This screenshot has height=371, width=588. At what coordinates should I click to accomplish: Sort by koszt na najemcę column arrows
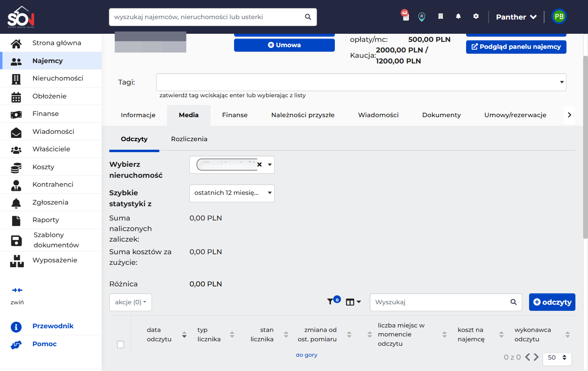(501, 335)
